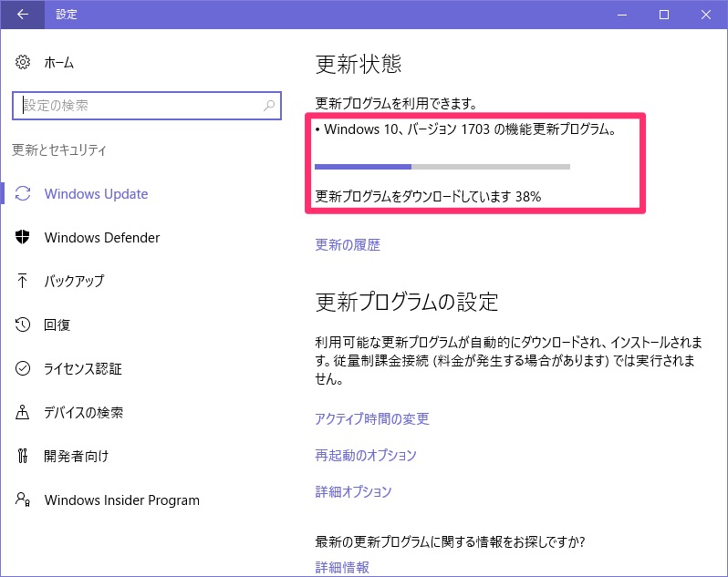Click the Backup up-arrow icon
Viewport: 728px width, 577px height.
point(22,281)
